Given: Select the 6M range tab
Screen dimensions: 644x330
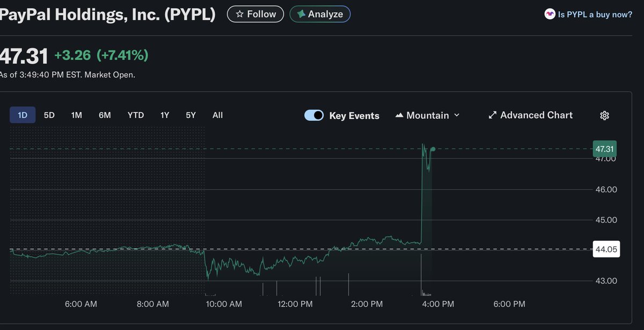Looking at the screenshot, I should [x=105, y=115].
